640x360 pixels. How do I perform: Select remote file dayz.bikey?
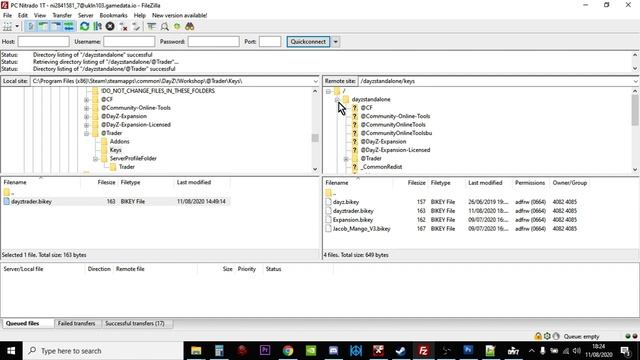(346, 202)
